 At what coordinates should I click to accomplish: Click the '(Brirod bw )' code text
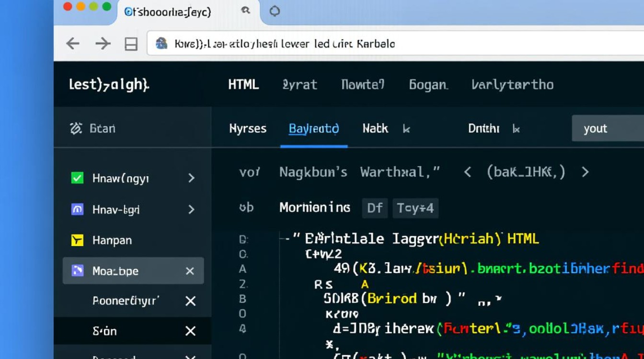[407, 299]
